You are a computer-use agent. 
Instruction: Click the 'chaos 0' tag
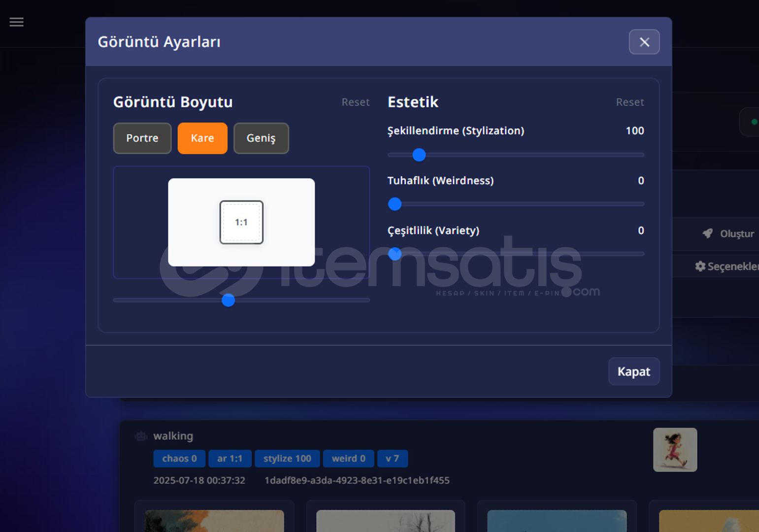tap(179, 459)
